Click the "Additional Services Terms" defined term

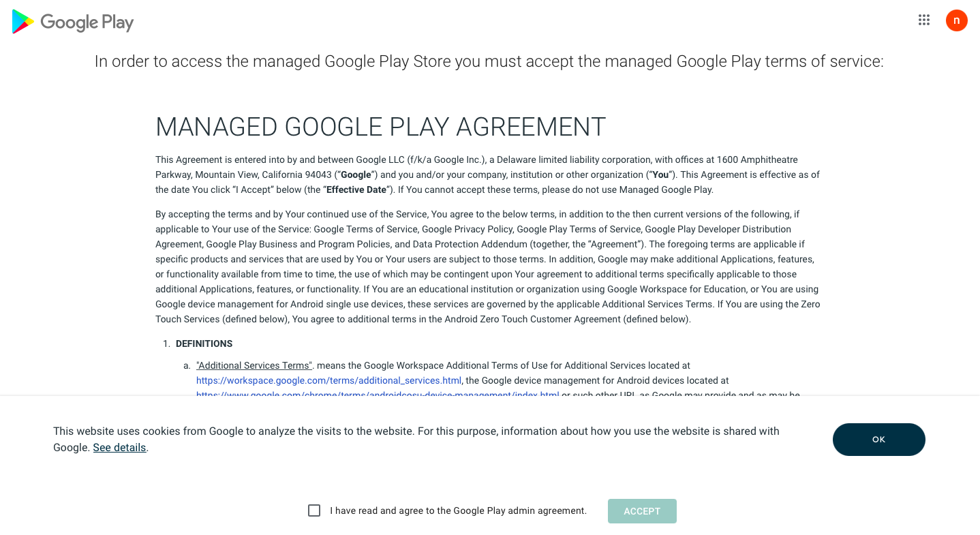(254, 365)
